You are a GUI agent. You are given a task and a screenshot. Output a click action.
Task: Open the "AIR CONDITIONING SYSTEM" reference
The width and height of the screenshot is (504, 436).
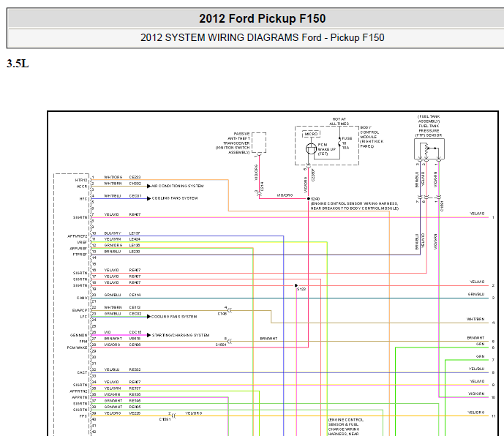coord(178,186)
